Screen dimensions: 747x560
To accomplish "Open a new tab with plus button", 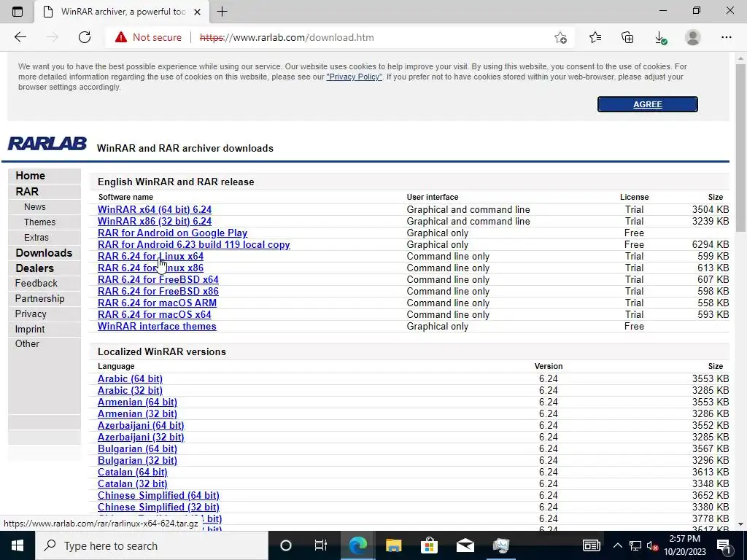I will point(222,12).
